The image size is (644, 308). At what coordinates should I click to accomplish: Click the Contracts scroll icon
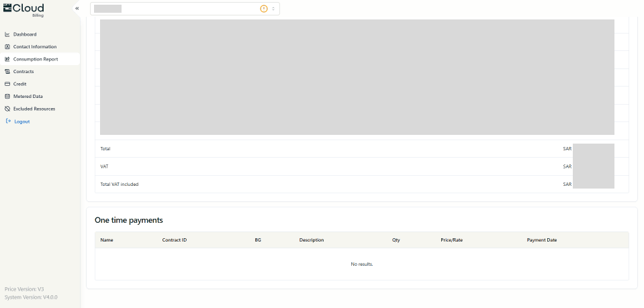point(7,72)
